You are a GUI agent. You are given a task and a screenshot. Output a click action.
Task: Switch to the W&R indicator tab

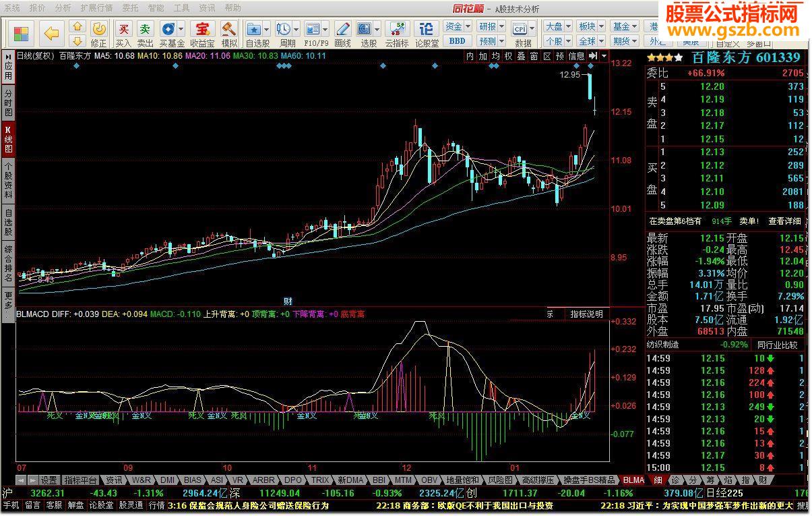[x=142, y=480]
